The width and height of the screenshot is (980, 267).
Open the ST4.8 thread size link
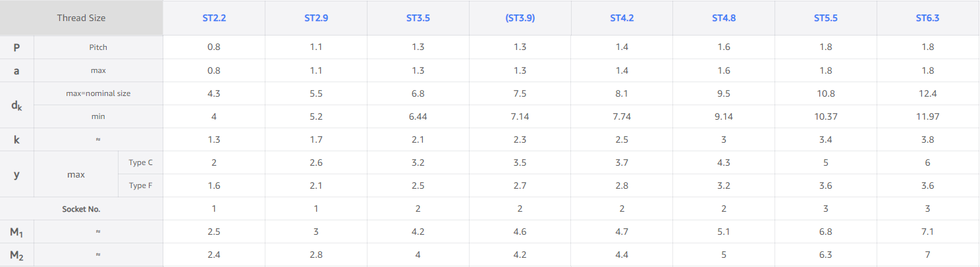(x=724, y=18)
